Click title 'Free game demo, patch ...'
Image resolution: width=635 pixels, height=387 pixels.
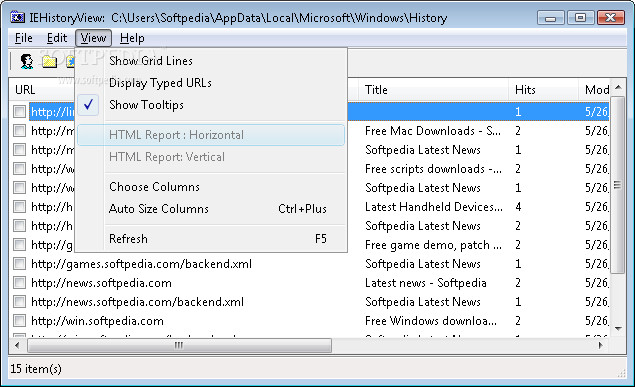433,245
